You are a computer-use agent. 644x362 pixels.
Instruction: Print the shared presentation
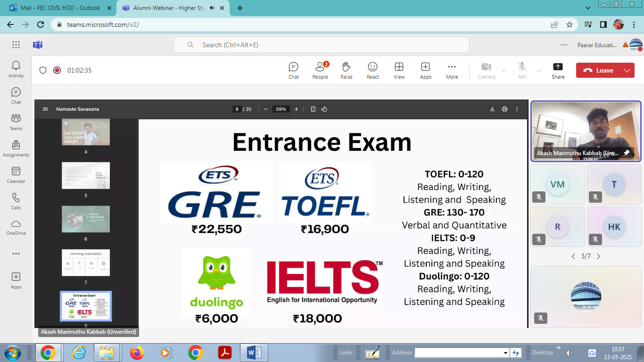point(504,109)
